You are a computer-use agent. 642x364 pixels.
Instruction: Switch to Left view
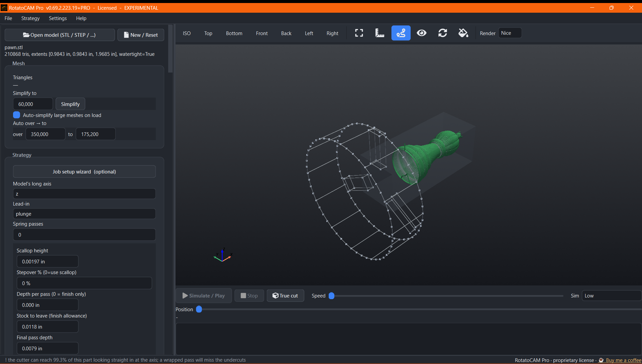309,33
